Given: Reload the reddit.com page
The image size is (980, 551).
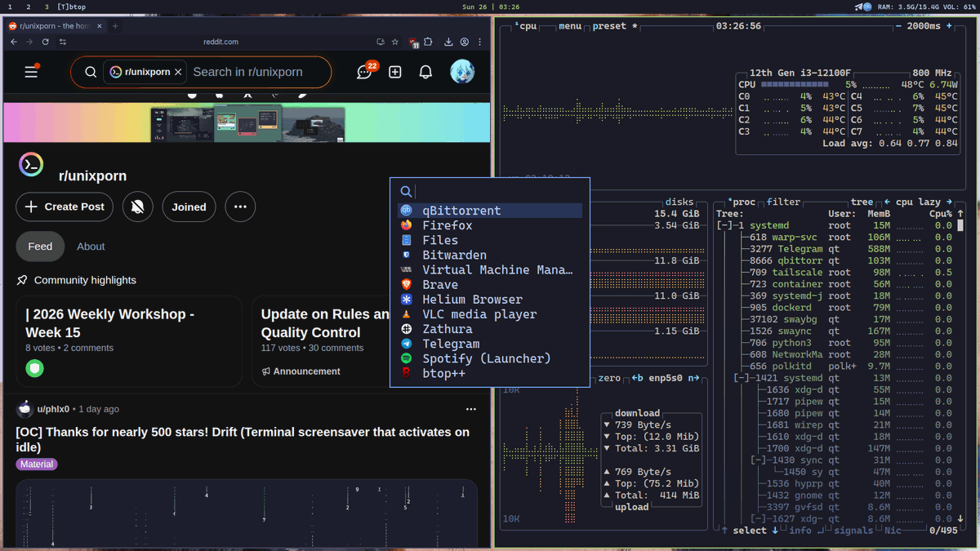Looking at the screenshot, I should coord(45,42).
